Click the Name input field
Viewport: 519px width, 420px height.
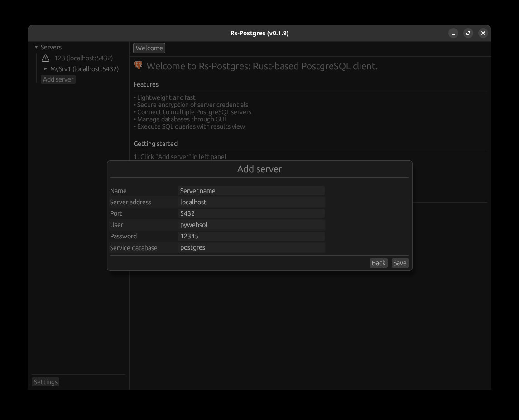(x=251, y=191)
